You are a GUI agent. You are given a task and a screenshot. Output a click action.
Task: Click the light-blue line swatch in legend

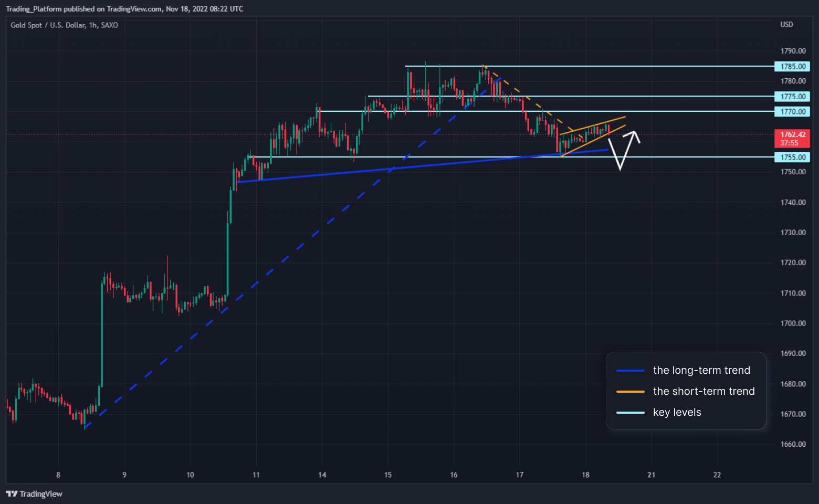coord(630,413)
